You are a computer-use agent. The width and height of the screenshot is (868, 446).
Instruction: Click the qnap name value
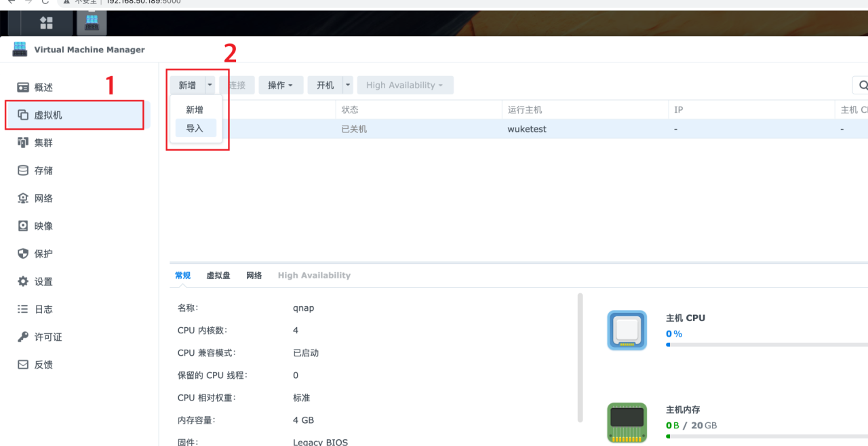coord(304,308)
